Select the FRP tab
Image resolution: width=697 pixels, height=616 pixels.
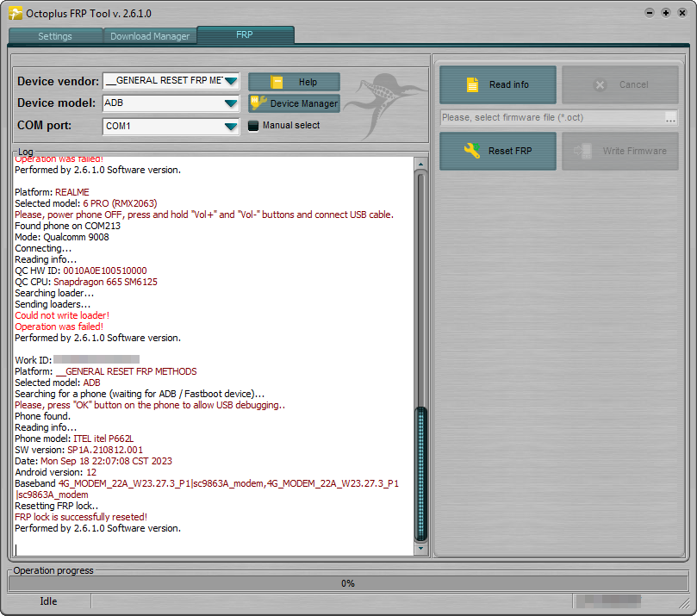(245, 34)
